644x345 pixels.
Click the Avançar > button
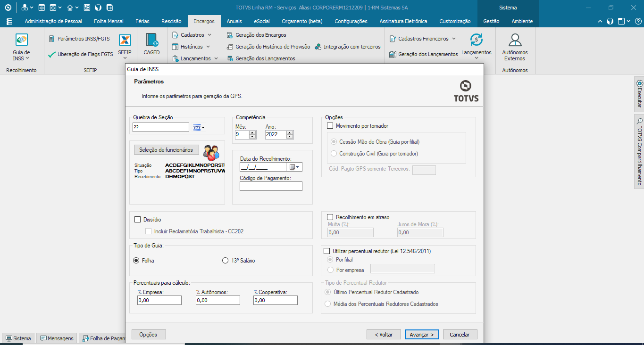(x=422, y=334)
